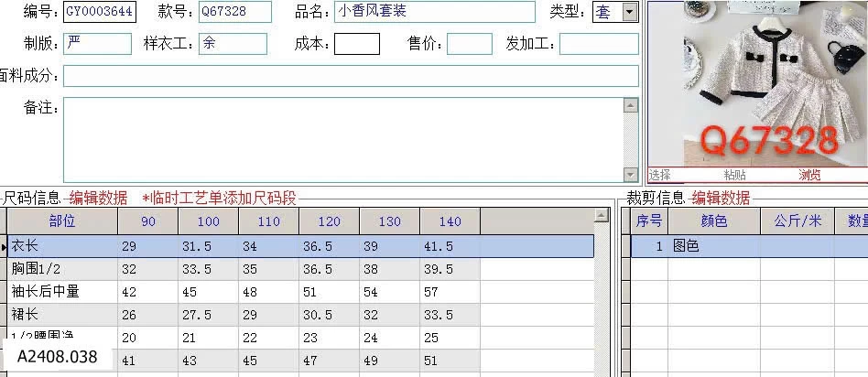
Task: Click 袖长后中量 value 57 for size 140
Action: click(x=450, y=292)
